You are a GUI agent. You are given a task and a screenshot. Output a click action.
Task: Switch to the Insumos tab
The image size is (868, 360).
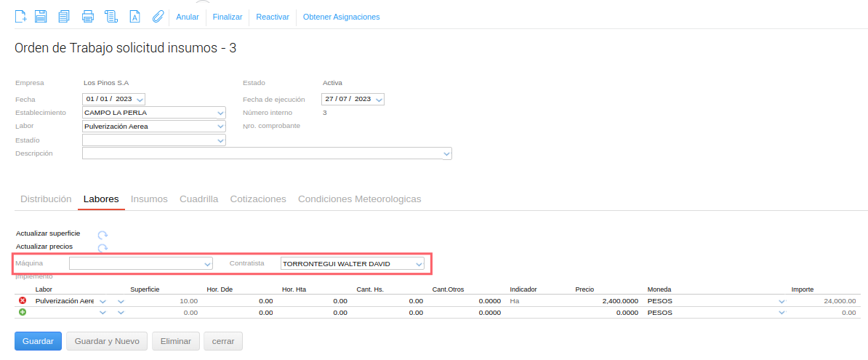click(x=149, y=199)
